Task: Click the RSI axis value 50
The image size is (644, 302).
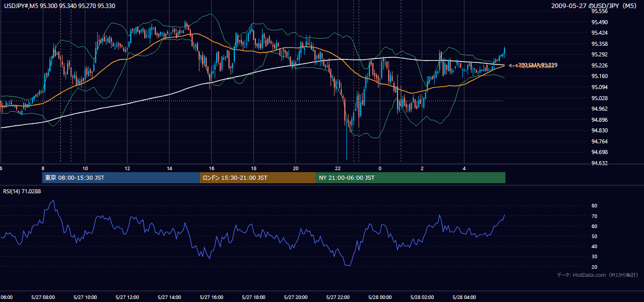Action: tap(594, 236)
